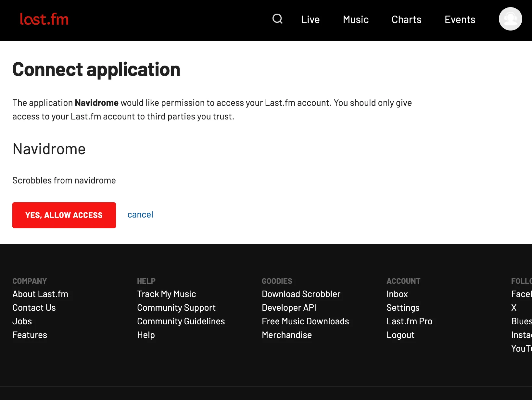Follow the Contact Us link
Image resolution: width=532 pixels, height=400 pixels.
click(34, 307)
